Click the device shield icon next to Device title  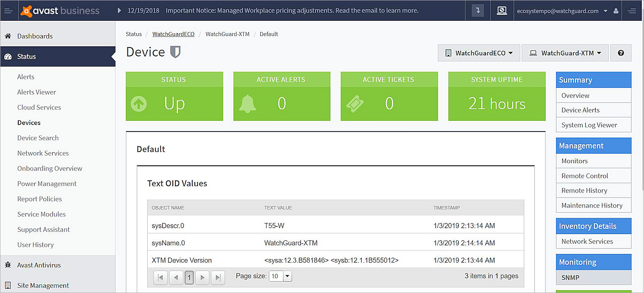[175, 52]
